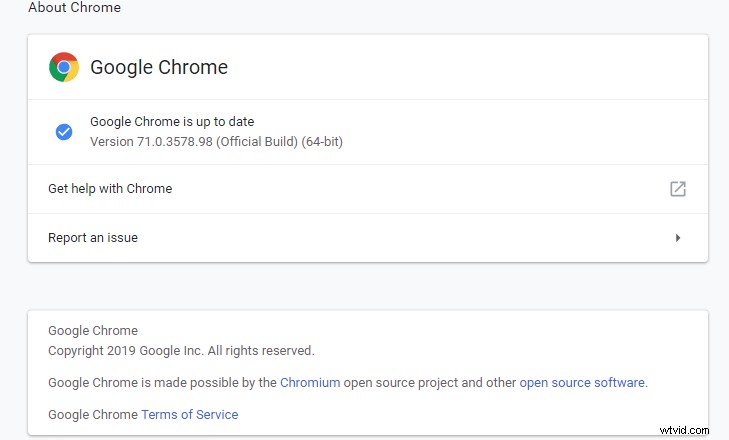
Task: Open the Chromium project link
Action: 310,382
